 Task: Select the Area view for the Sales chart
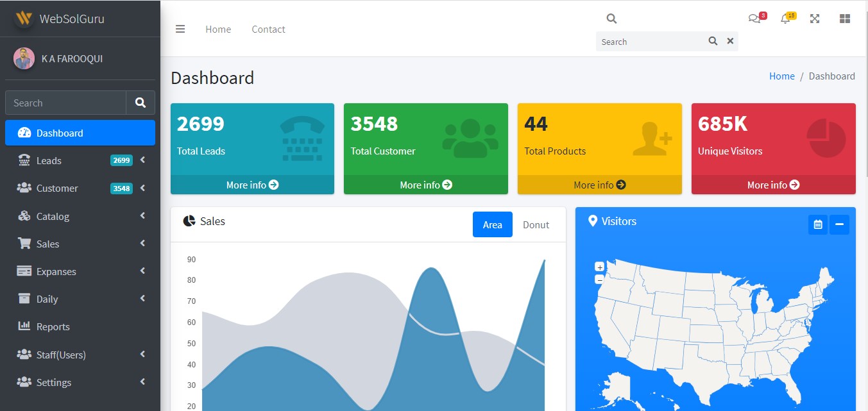pos(492,224)
